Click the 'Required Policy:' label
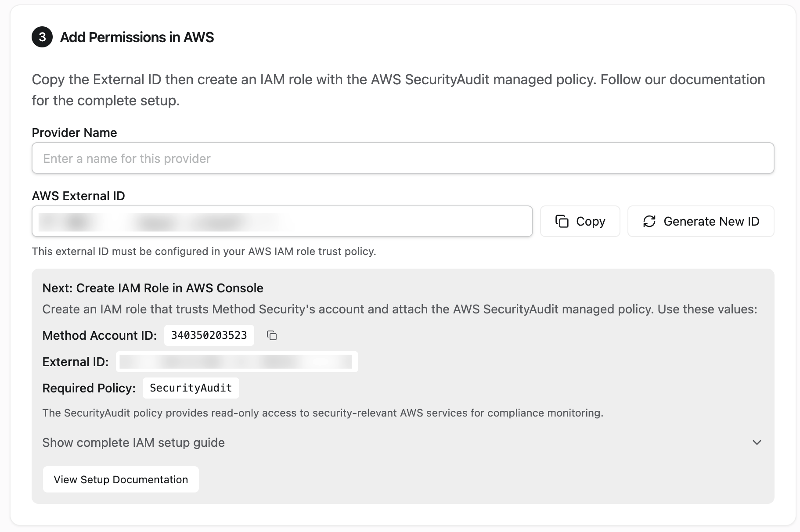The height and width of the screenshot is (532, 800). pyautogui.click(x=89, y=388)
